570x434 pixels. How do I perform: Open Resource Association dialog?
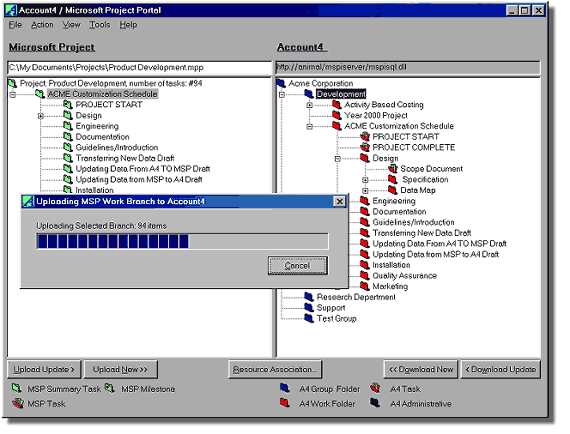(275, 369)
